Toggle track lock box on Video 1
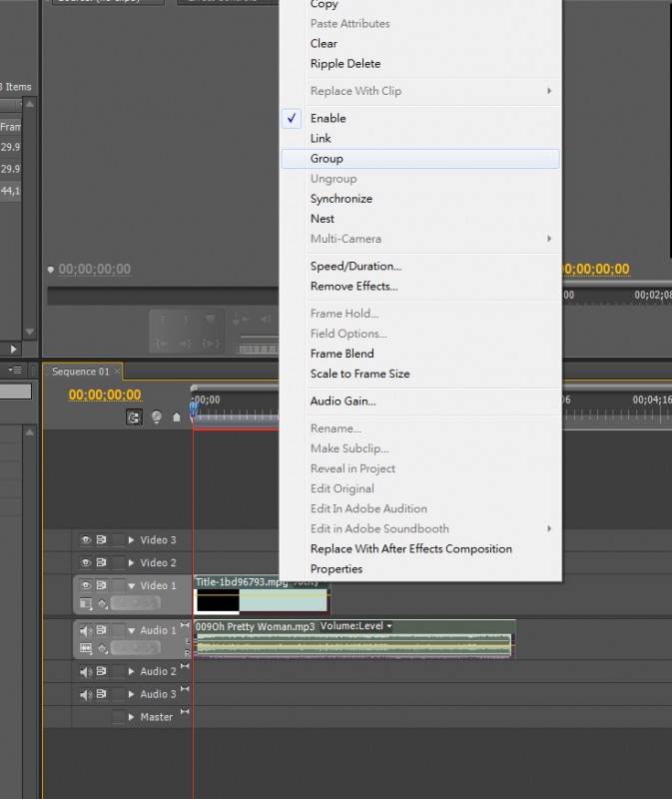 click(119, 586)
